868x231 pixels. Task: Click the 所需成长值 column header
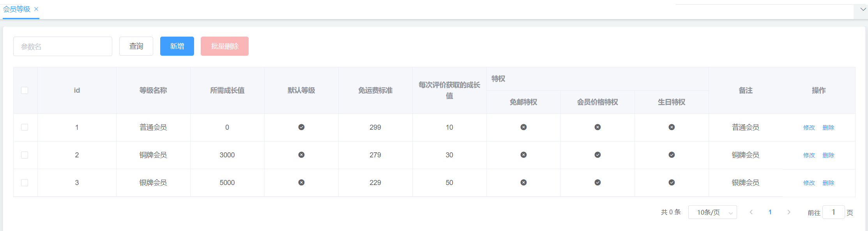[227, 90]
